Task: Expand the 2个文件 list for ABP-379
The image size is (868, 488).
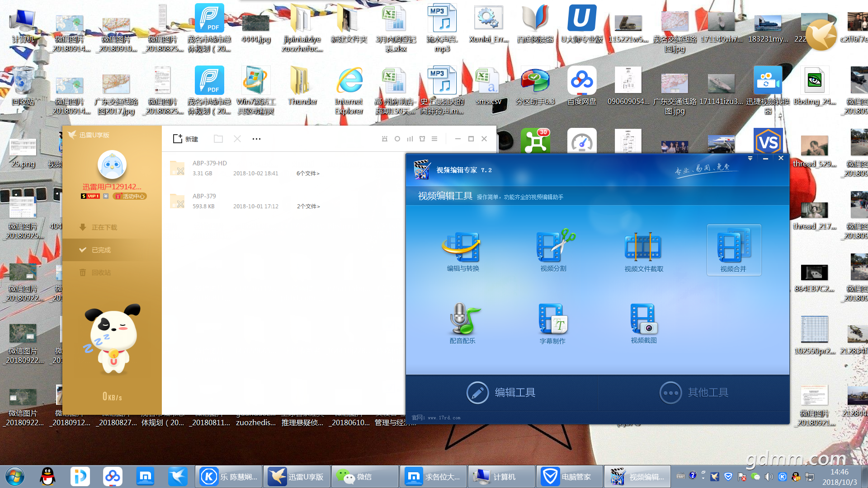Action: tap(308, 206)
